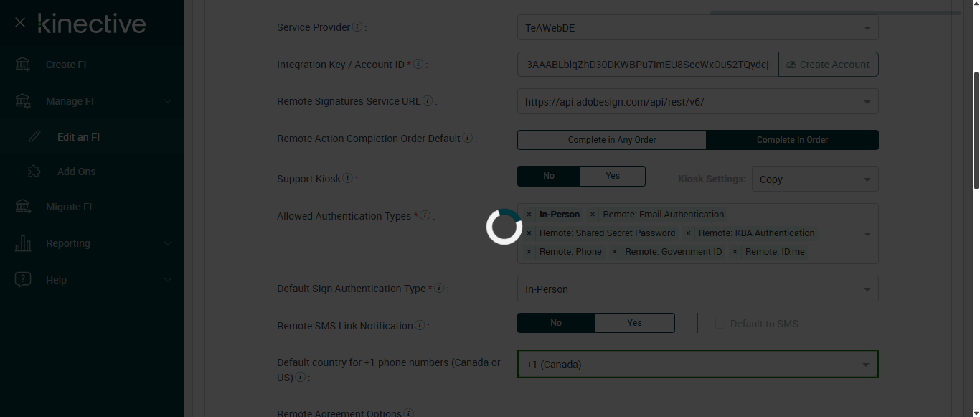Select Complete in Any Order option
This screenshot has width=980, height=417.
coord(611,140)
